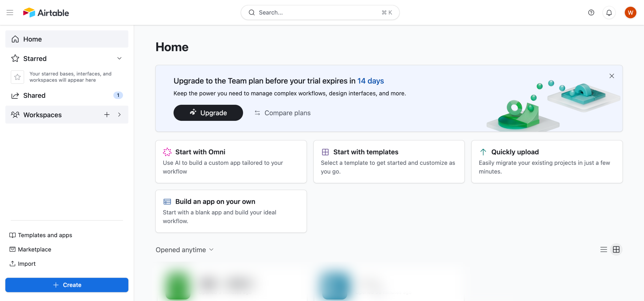Dismiss the upgrade banner
The image size is (644, 301).
612,76
